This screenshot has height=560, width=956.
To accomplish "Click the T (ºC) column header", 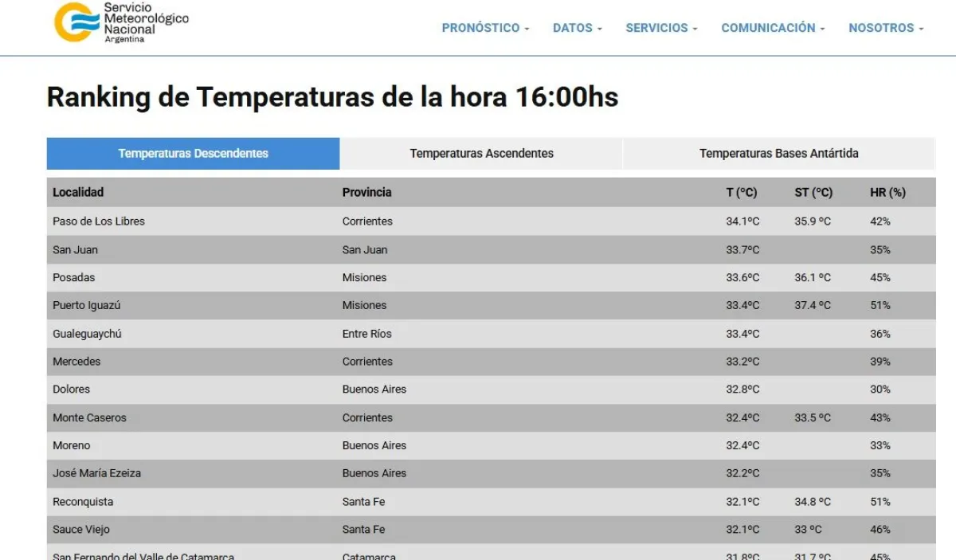I will coord(741,192).
